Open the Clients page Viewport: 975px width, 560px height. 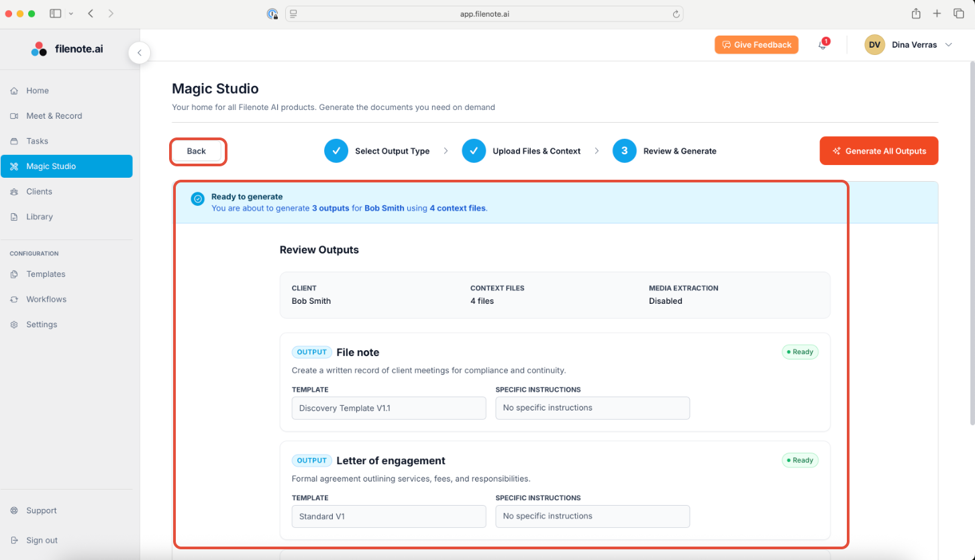pos(66,192)
